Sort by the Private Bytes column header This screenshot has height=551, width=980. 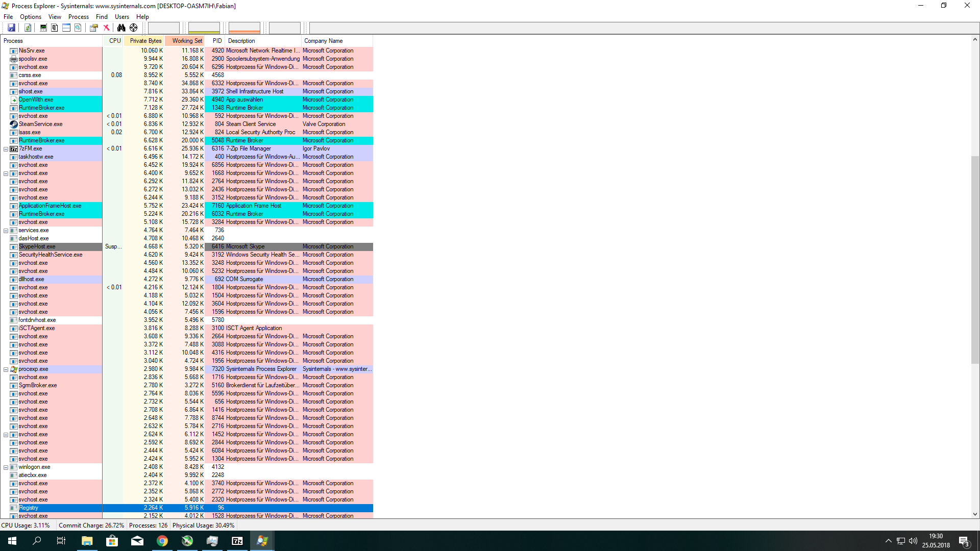[x=145, y=41]
